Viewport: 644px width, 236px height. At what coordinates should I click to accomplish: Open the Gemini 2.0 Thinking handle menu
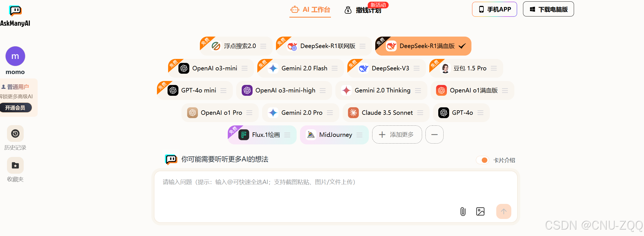pos(418,90)
